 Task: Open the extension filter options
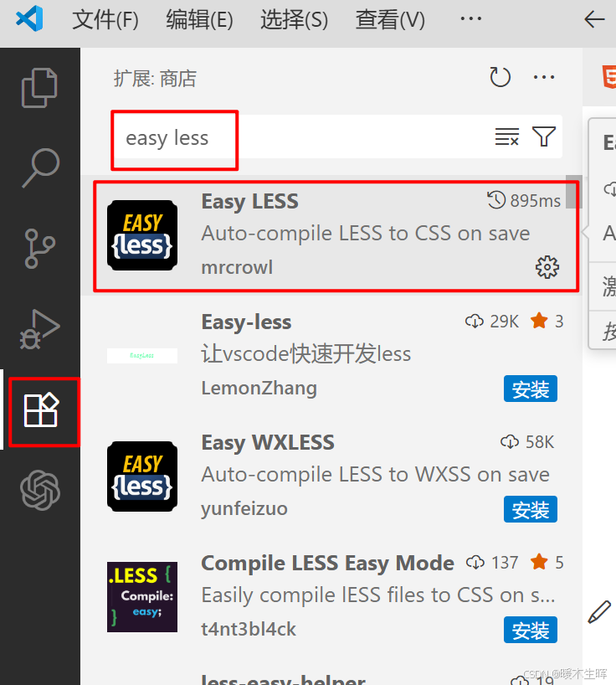coord(544,136)
